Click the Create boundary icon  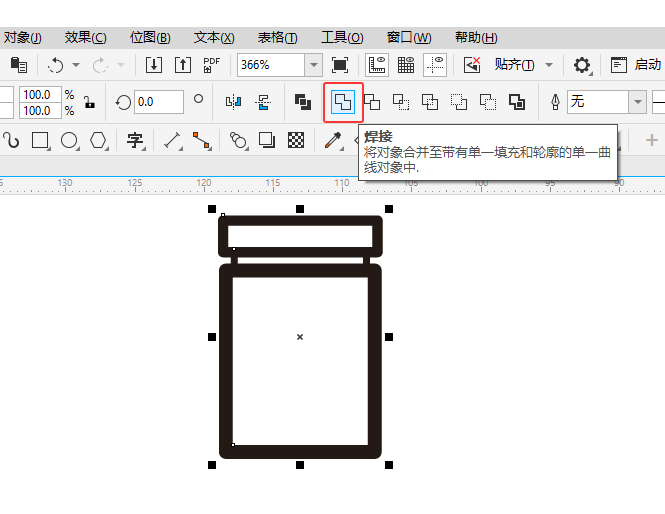[x=517, y=102]
